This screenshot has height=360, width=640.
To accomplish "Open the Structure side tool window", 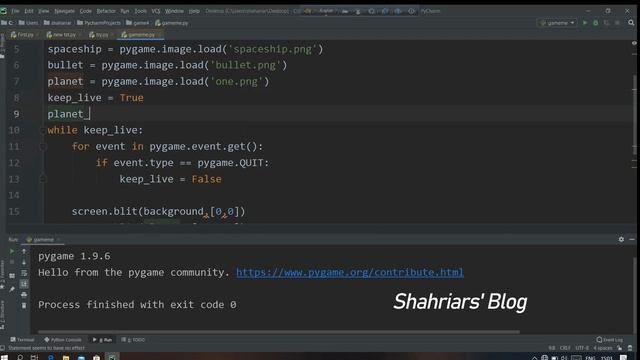I will pyautogui.click(x=2, y=314).
